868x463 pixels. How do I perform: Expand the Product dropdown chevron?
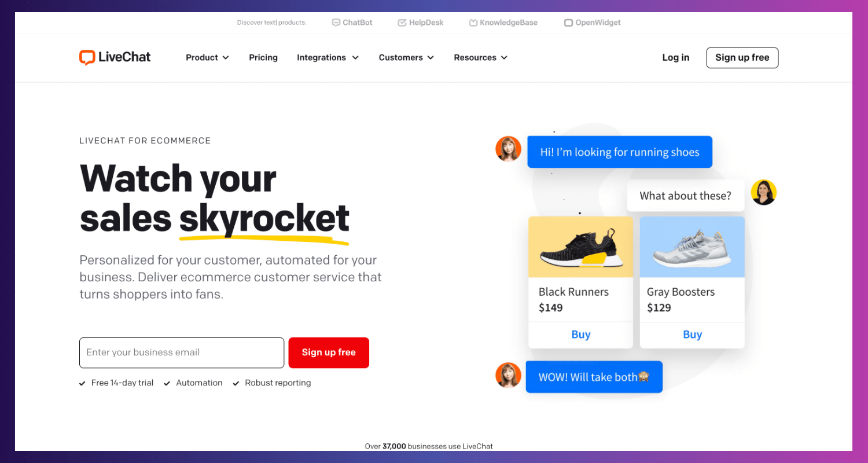tap(226, 58)
